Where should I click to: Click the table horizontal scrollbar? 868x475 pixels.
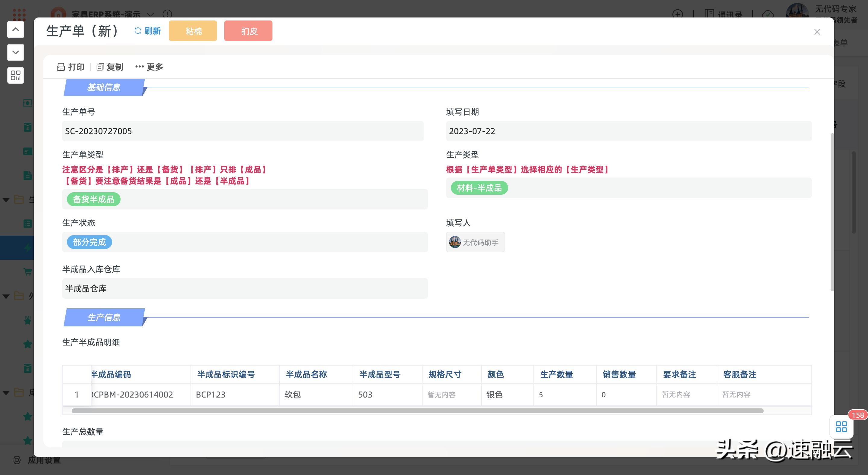(x=417, y=411)
